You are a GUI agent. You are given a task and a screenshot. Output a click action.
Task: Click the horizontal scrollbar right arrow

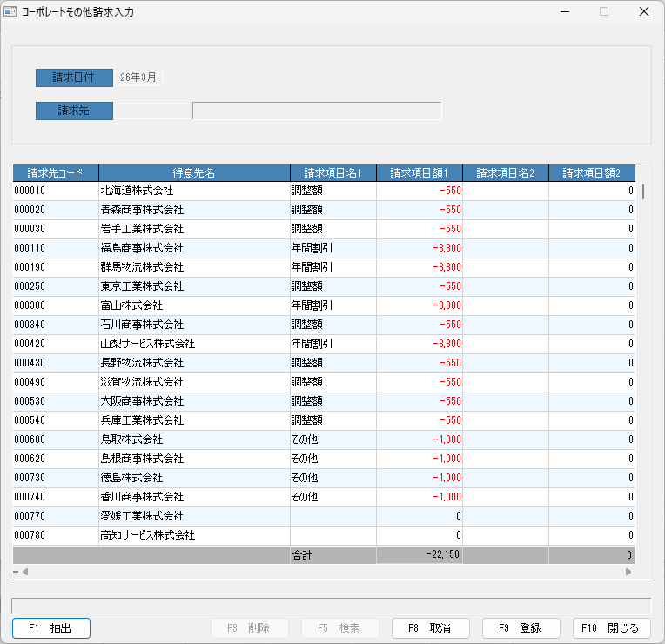[628, 572]
